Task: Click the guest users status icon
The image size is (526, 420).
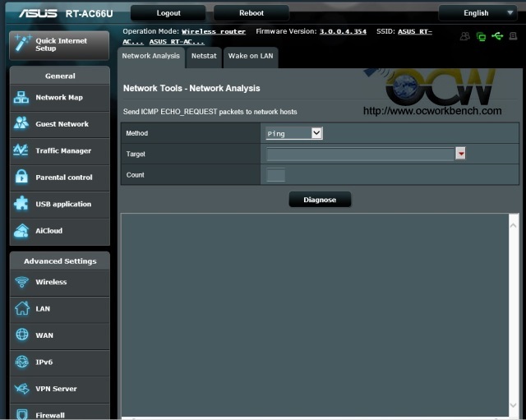Action: point(465,36)
